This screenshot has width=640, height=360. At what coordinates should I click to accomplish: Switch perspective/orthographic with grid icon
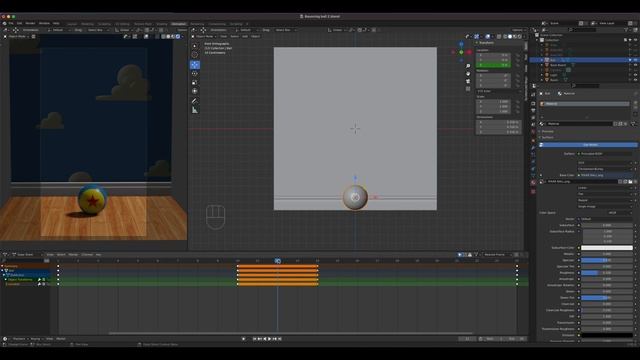468,89
